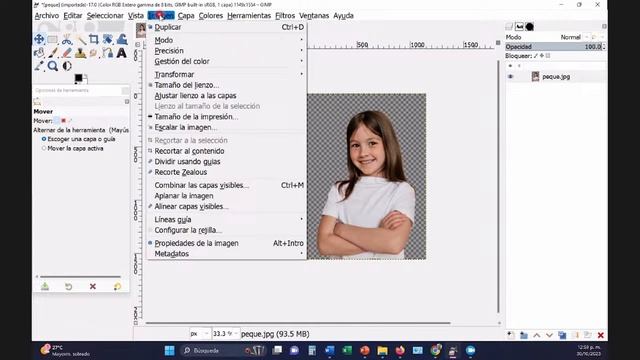This screenshot has height=360, width=640.
Task: Select the Move tool in the toolbox
Action: click(39, 40)
